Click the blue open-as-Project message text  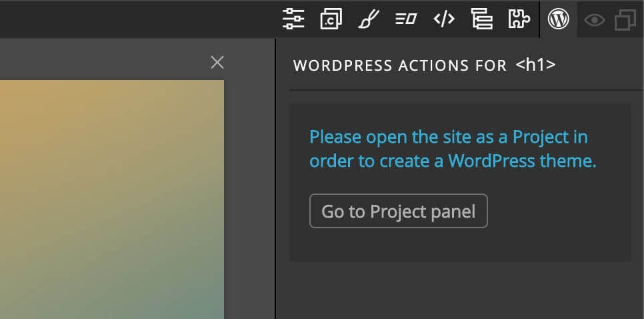point(453,149)
